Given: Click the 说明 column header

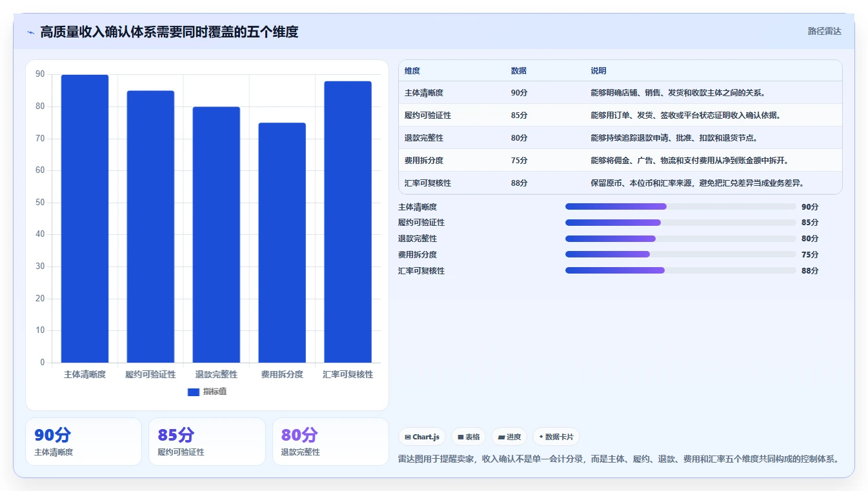Looking at the screenshot, I should (598, 71).
